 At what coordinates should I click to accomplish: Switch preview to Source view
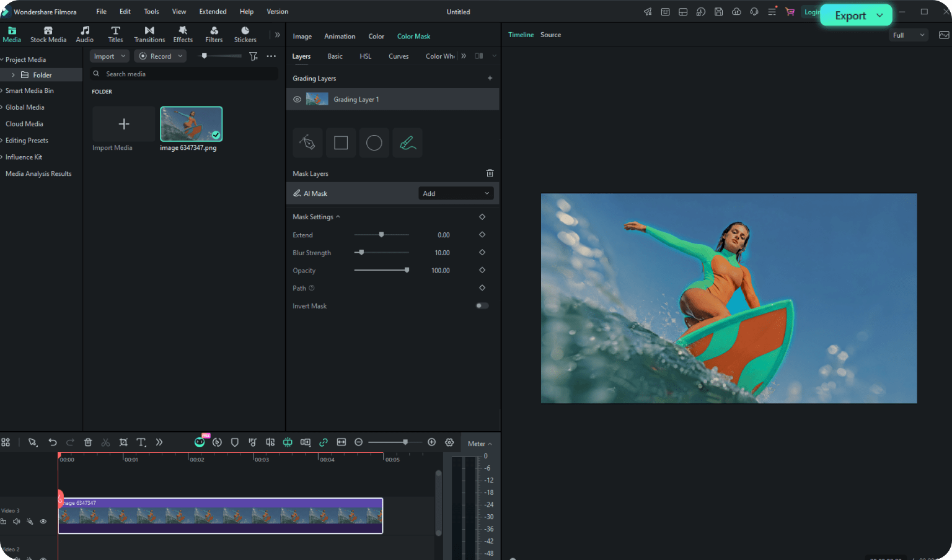click(550, 35)
